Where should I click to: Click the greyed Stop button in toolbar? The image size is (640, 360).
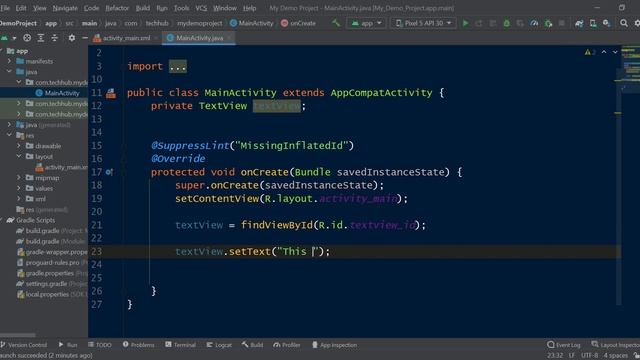[562, 23]
